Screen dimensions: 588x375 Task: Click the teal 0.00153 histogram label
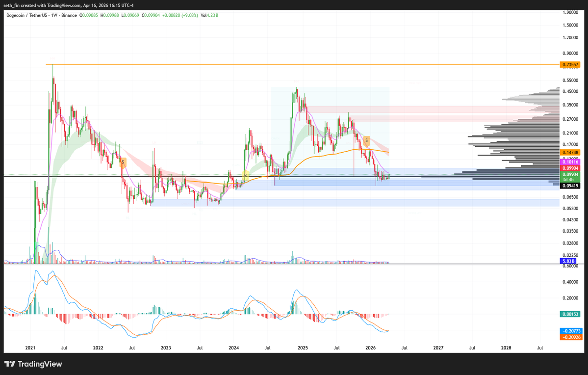coord(570,314)
